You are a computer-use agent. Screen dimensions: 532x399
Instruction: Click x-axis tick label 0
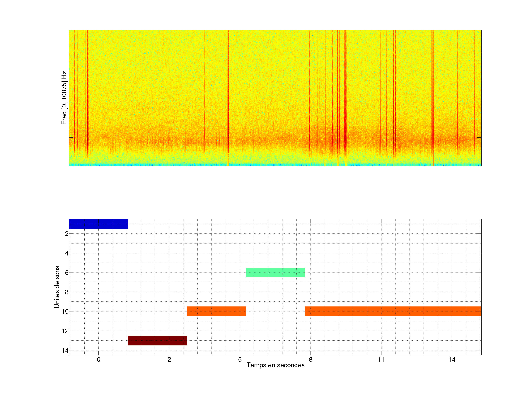pos(98,359)
